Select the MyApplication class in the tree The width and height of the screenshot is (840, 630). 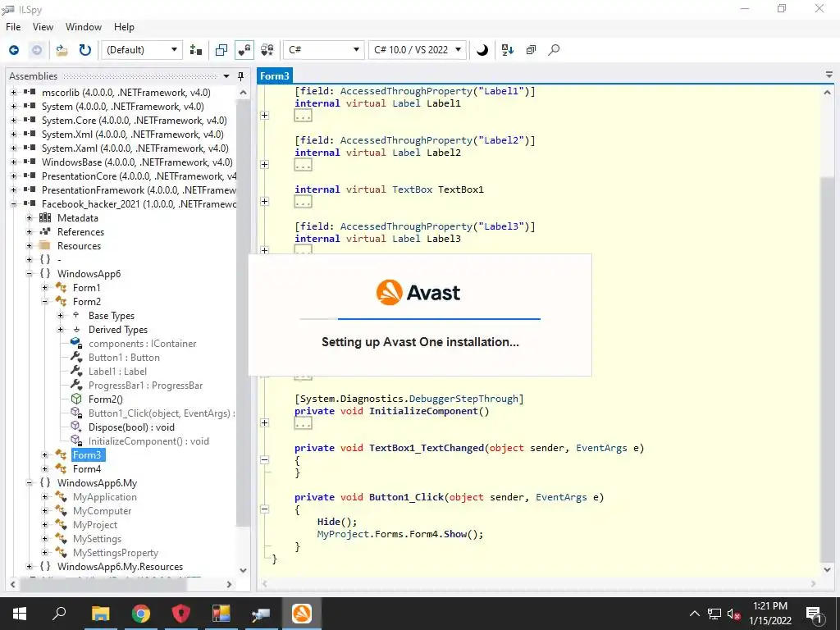tap(105, 496)
